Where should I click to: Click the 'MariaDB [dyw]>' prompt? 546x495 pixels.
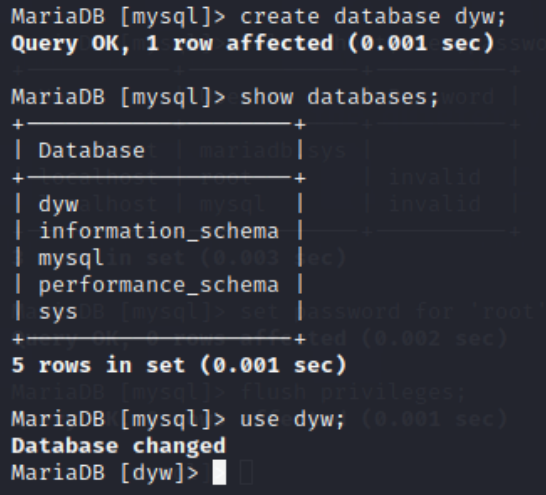pyautogui.click(x=105, y=473)
